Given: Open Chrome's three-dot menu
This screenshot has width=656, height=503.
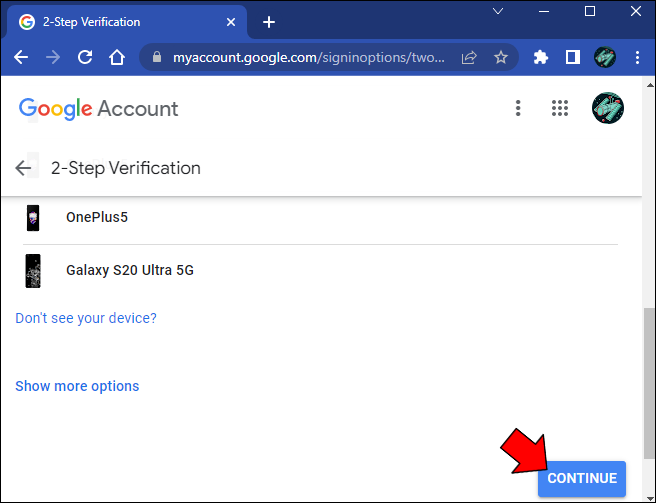Looking at the screenshot, I should tap(637, 58).
